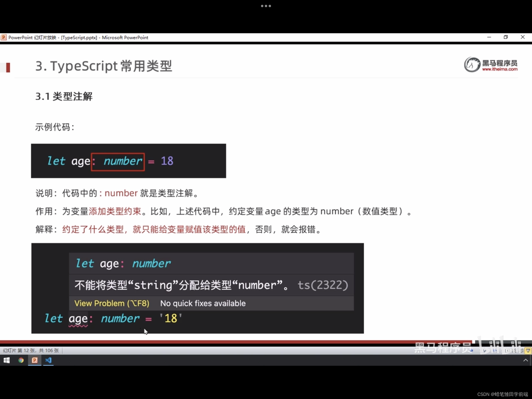This screenshot has height=399, width=532.
Task: Click the underlined 'age' variable in code
Action: pyautogui.click(x=78, y=319)
